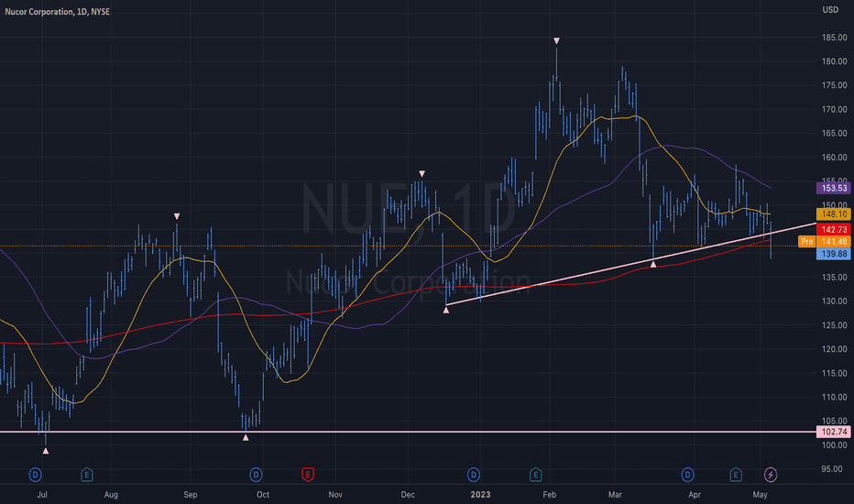This screenshot has width=854, height=504.
Task: Select the pivot-high triangle above the December peak
Action: [422, 174]
